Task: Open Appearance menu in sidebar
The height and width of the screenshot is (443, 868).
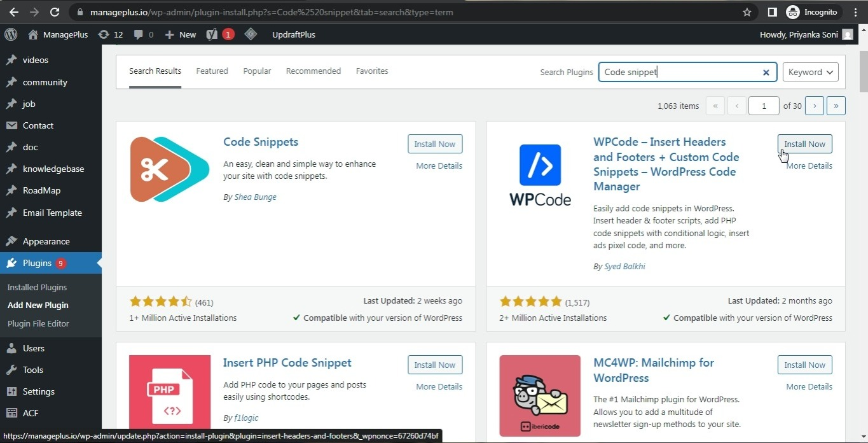Action: coord(46,241)
